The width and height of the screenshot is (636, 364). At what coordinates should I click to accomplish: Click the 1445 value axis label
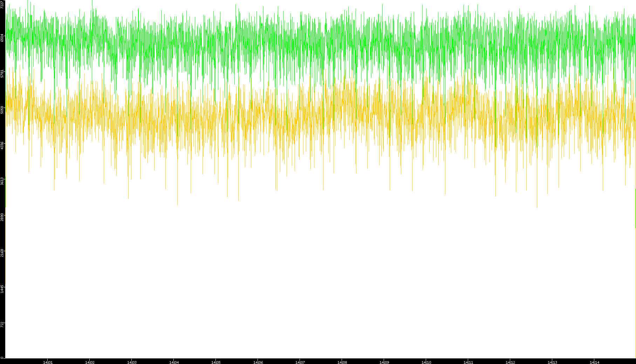[2, 289]
